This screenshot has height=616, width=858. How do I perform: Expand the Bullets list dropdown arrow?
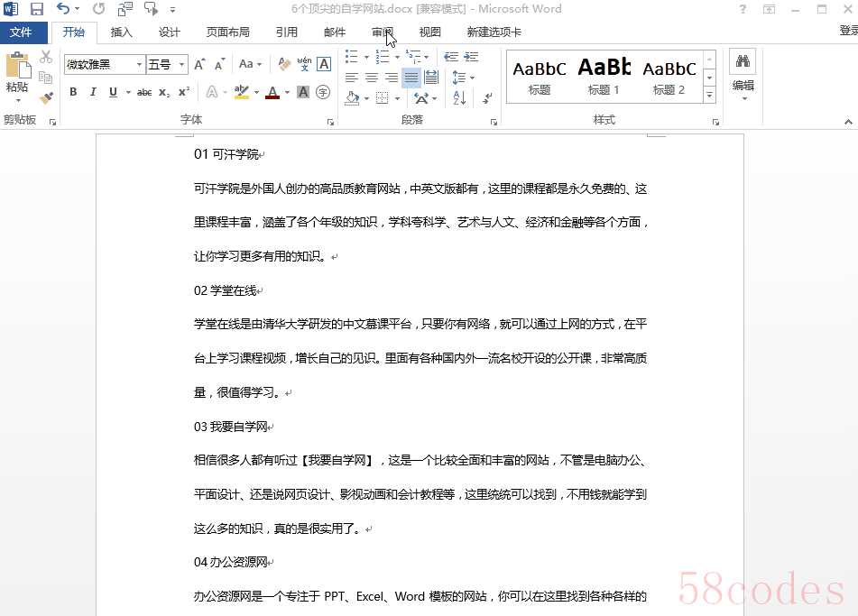(x=366, y=57)
